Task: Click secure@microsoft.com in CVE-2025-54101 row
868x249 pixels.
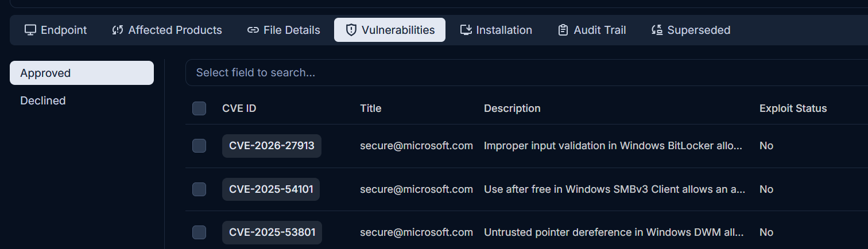Action: 416,189
